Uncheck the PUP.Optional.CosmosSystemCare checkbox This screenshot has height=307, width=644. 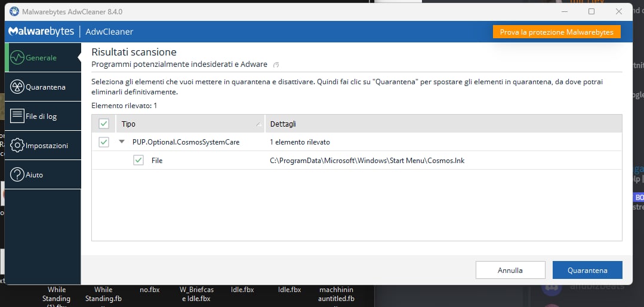click(x=104, y=142)
